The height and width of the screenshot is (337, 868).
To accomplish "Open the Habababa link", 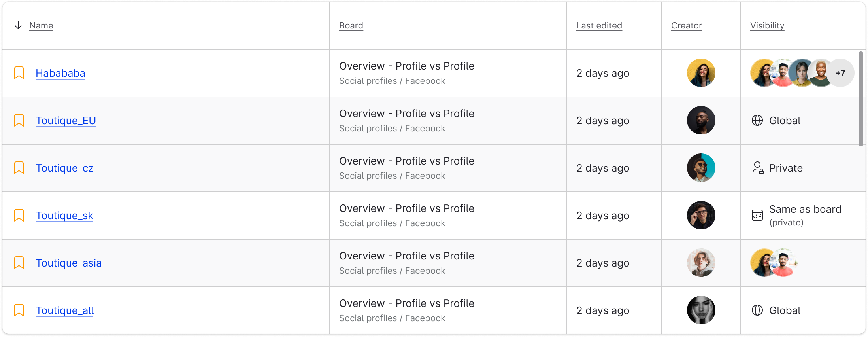I will tap(60, 73).
